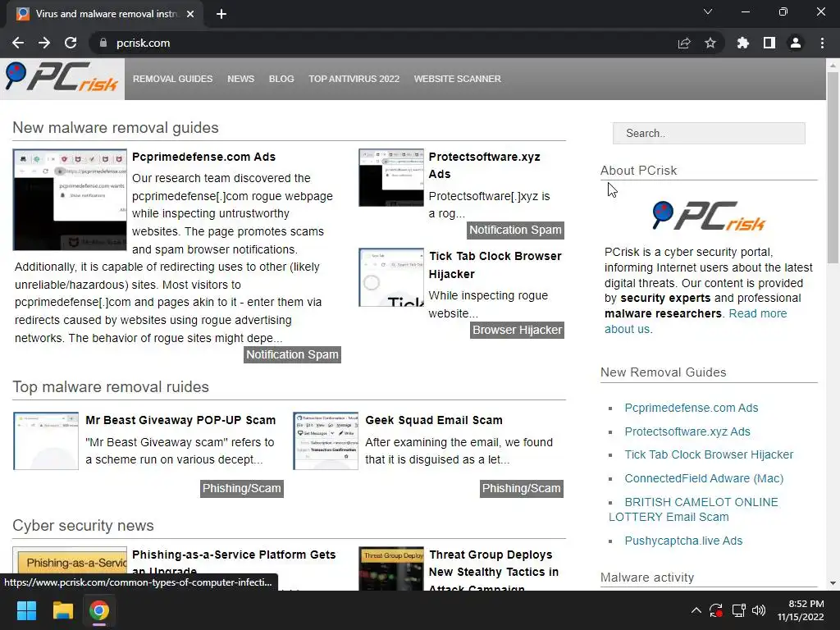Viewport: 840px width, 630px height.
Task: Open the Windows Start menu
Action: (x=26, y=610)
